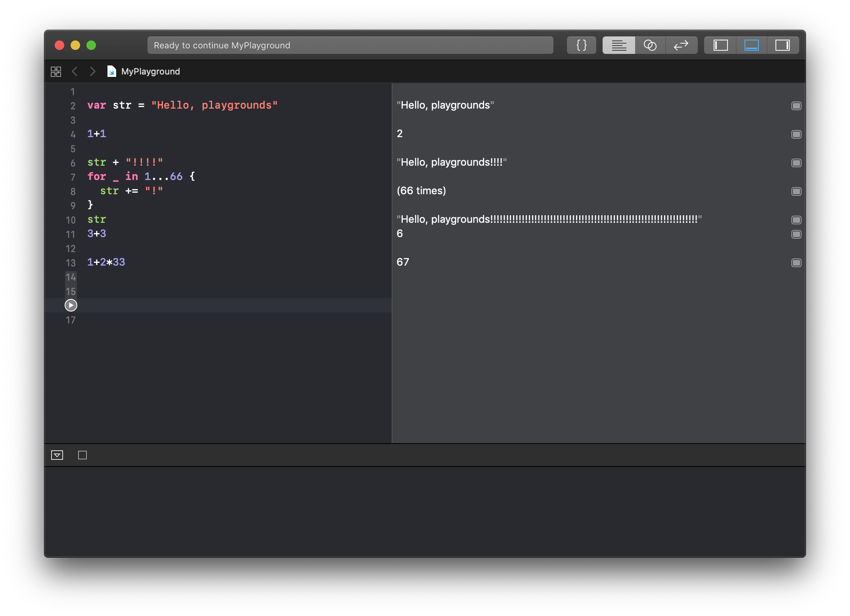Click the 1+2*33 code line
The image size is (850, 616).
[106, 262]
